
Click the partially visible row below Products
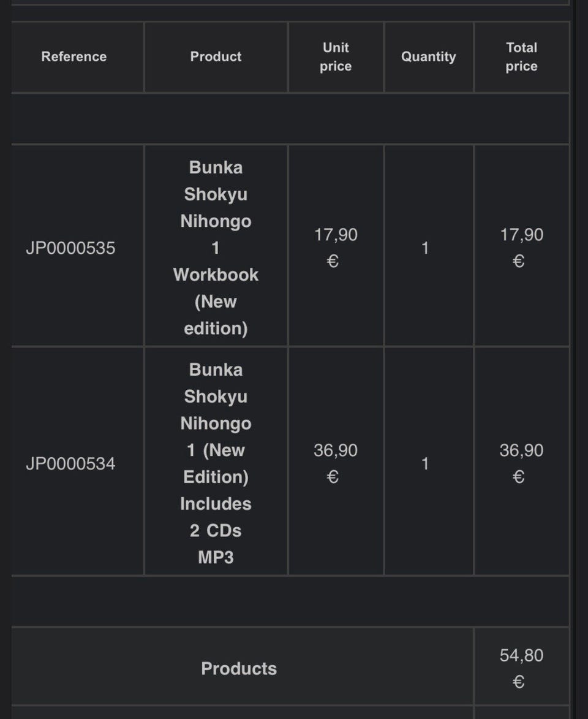tap(290, 713)
